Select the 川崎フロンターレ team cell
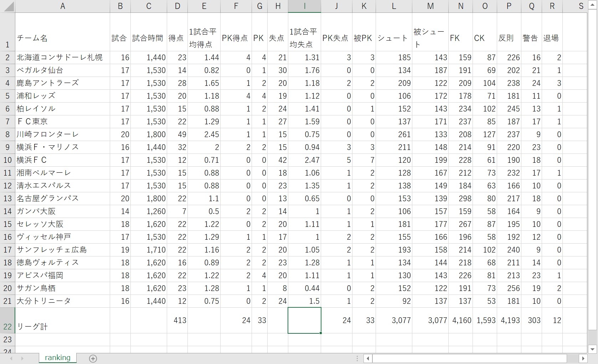Screen dimensions: 598x364 (62, 135)
